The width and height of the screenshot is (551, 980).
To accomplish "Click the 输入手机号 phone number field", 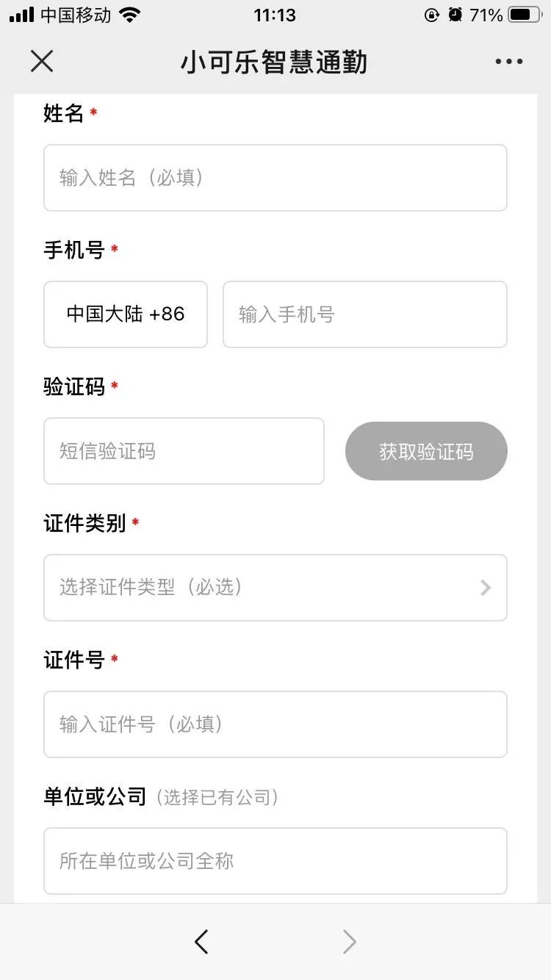I will click(364, 314).
